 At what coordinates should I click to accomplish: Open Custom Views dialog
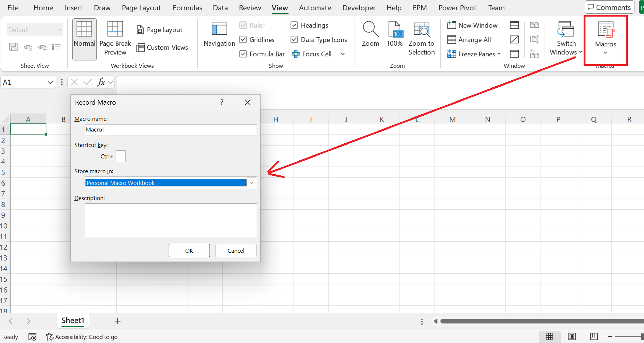162,48
